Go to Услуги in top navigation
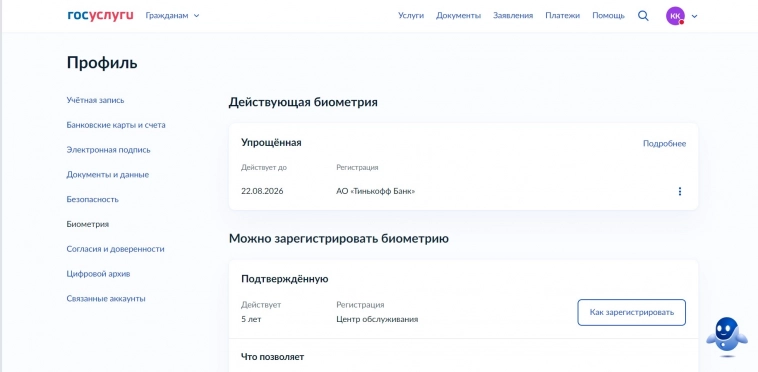Image resolution: width=758 pixels, height=372 pixels. (x=411, y=15)
